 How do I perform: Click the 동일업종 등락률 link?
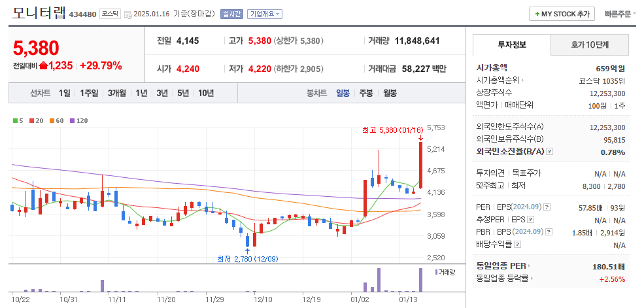(502, 279)
